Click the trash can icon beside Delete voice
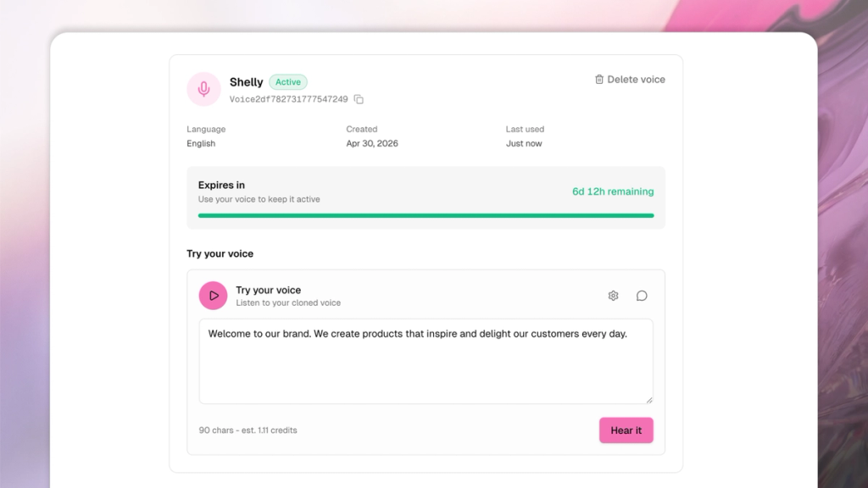The height and width of the screenshot is (488, 868). coord(601,79)
